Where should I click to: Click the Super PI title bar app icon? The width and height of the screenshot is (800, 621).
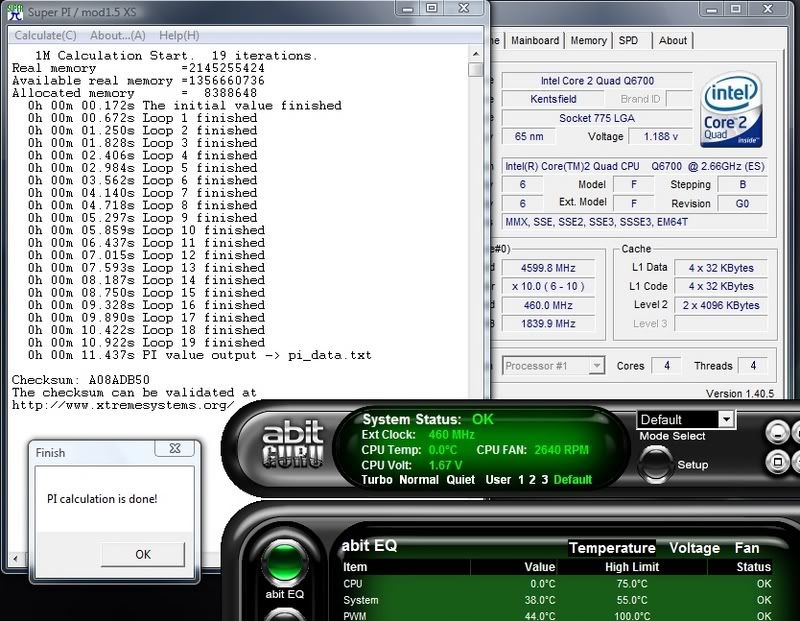15,12
